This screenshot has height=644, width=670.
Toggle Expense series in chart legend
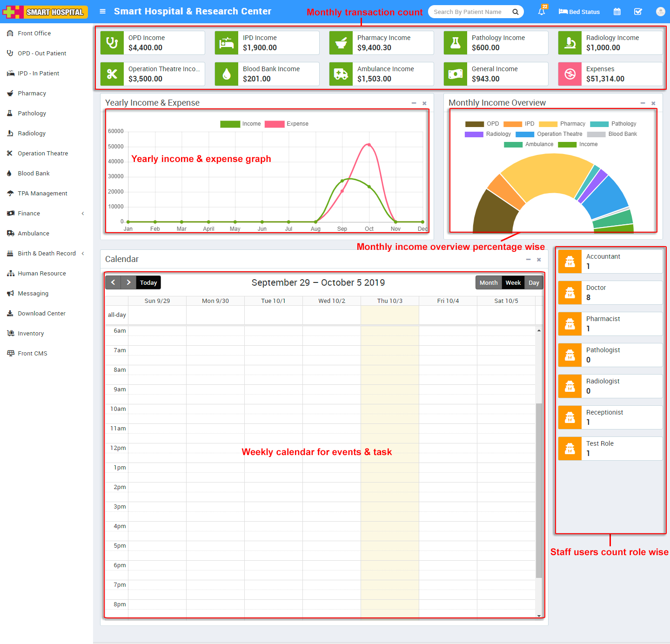click(x=287, y=124)
